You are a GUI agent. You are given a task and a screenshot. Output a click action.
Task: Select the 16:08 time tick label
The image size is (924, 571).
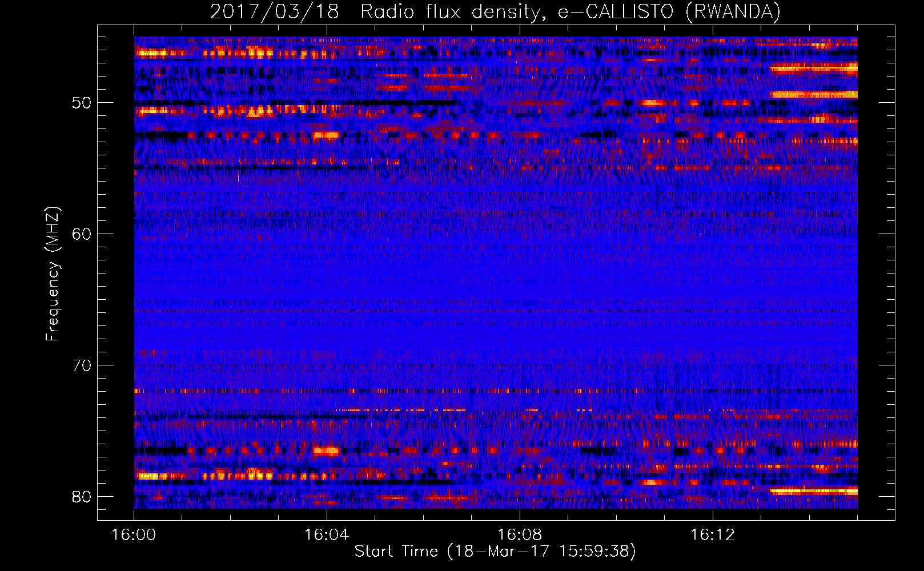click(x=520, y=535)
